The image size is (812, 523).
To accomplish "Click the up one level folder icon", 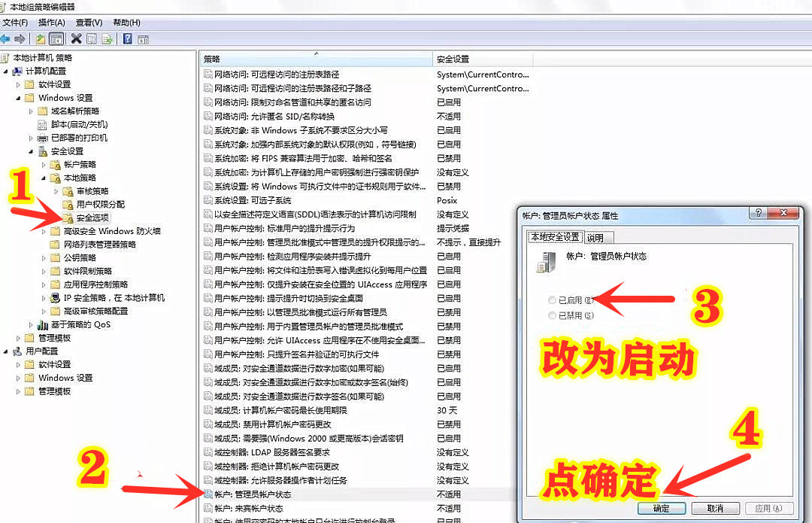I will coord(41,38).
